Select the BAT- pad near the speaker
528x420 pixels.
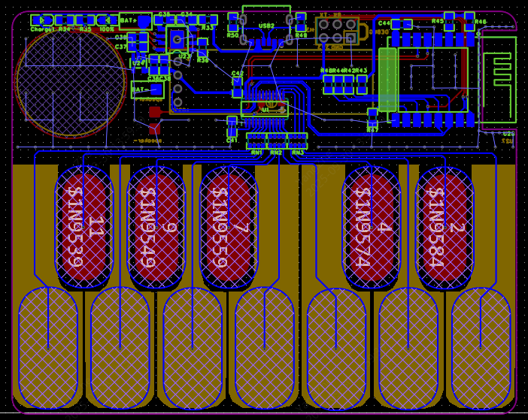pyautogui.click(x=147, y=90)
